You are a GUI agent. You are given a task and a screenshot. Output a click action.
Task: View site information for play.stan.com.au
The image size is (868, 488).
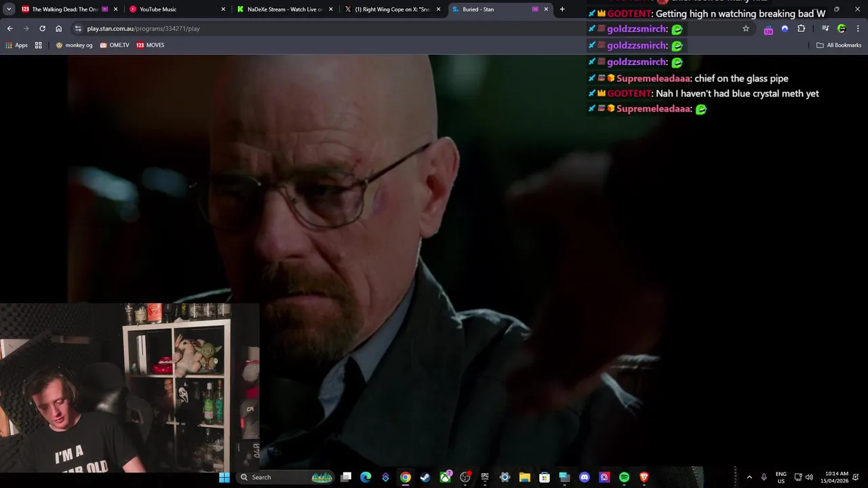pyautogui.click(x=78, y=28)
